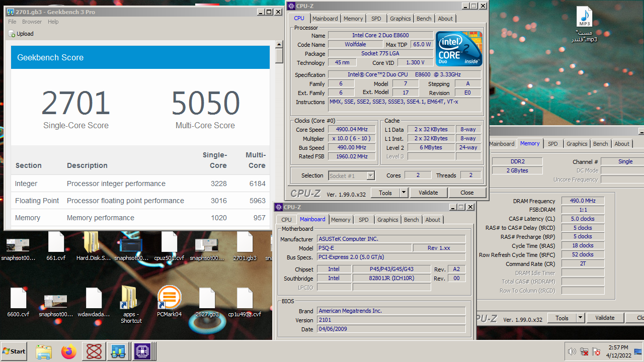Click the Bus Speed 490.00 MHz field
This screenshot has height=362, width=644.
click(x=352, y=147)
